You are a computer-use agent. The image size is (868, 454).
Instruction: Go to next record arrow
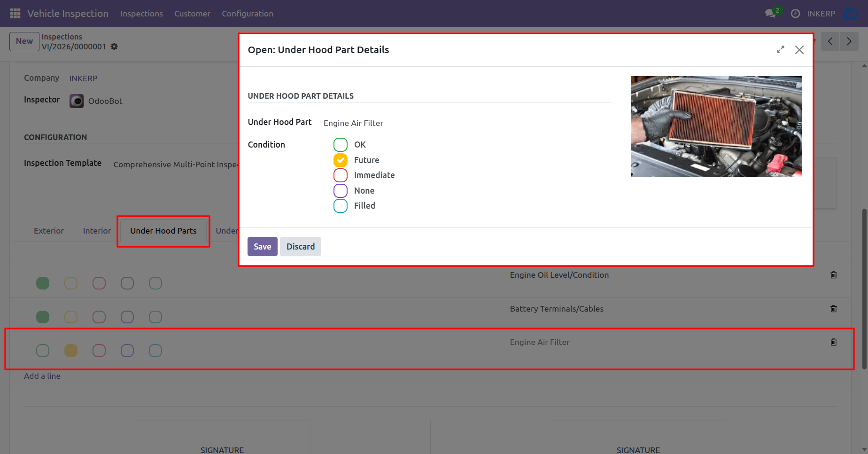coord(849,41)
